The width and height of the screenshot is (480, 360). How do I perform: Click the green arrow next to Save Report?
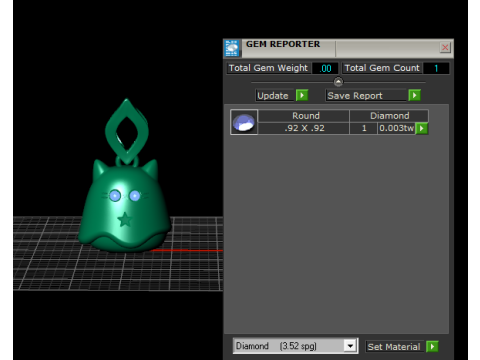tap(415, 95)
